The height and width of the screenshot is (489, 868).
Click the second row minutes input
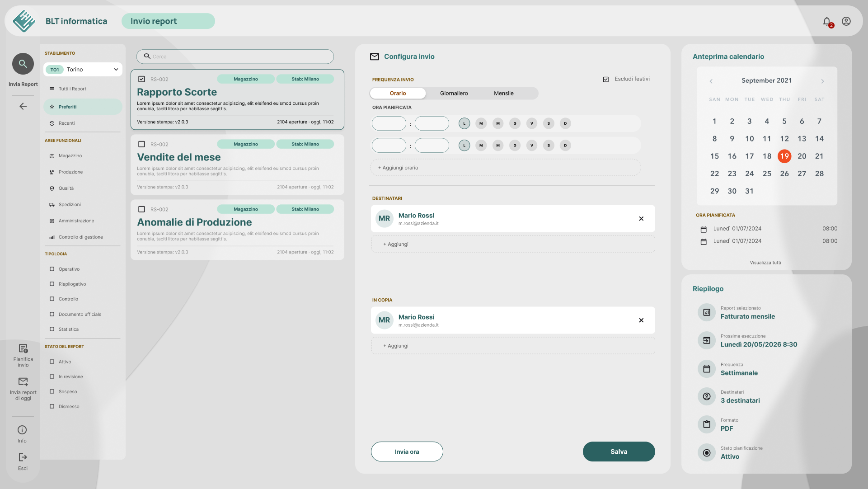coord(432,146)
